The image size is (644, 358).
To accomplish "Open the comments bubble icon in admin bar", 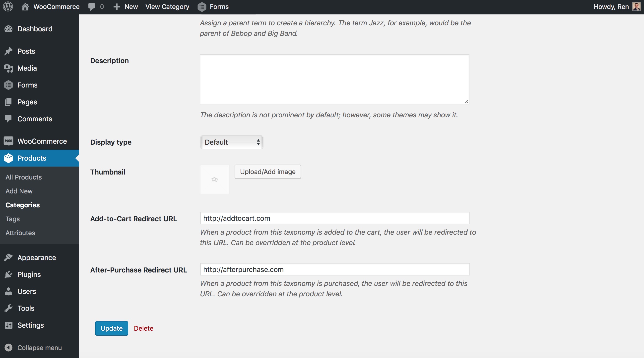I will [x=91, y=7].
